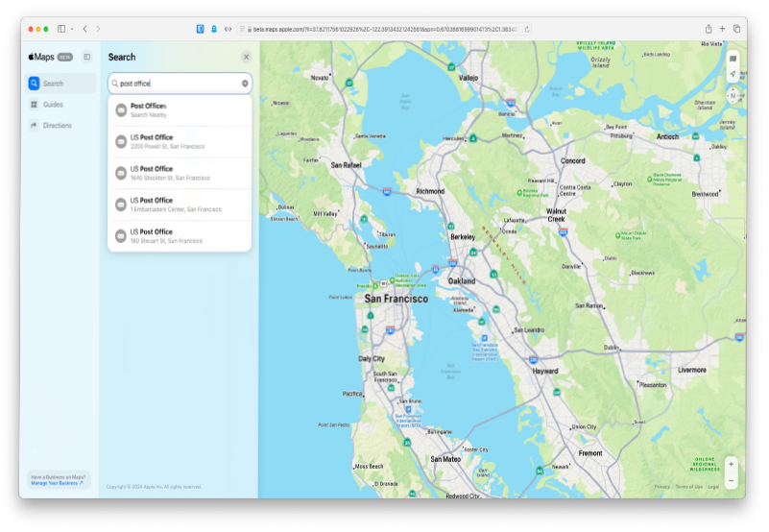Screen dimensions: 769x532
Task: Open Guides in the Maps sidebar
Action: click(x=61, y=105)
